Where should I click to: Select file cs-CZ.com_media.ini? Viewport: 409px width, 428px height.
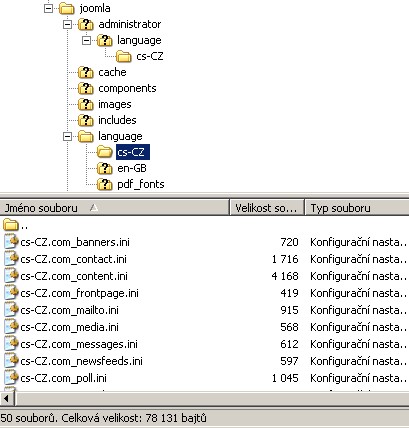[x=69, y=327]
